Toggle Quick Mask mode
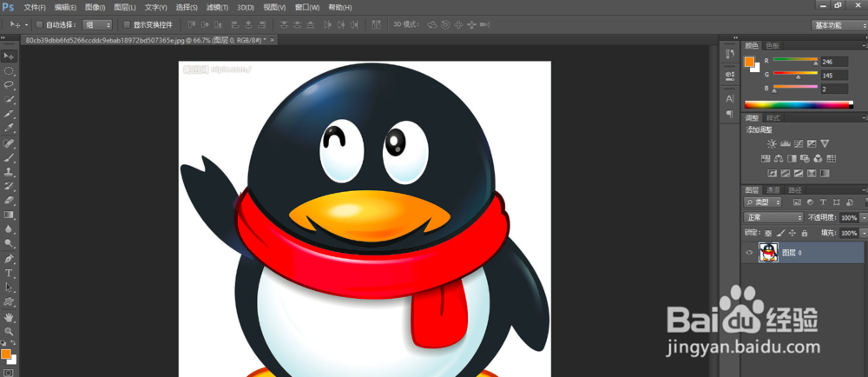 (x=9, y=373)
